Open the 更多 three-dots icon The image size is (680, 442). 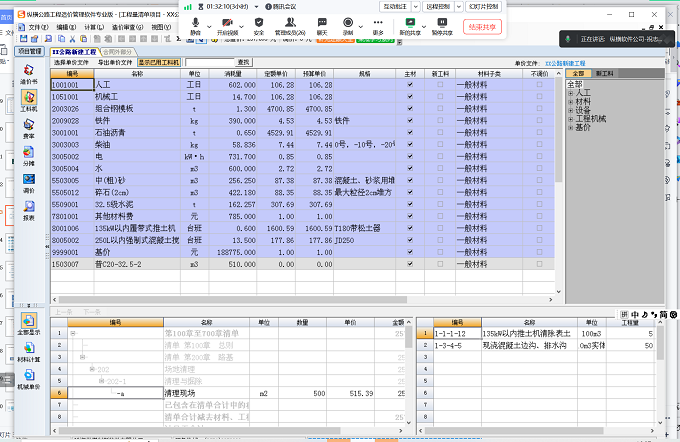pyautogui.click(x=378, y=26)
